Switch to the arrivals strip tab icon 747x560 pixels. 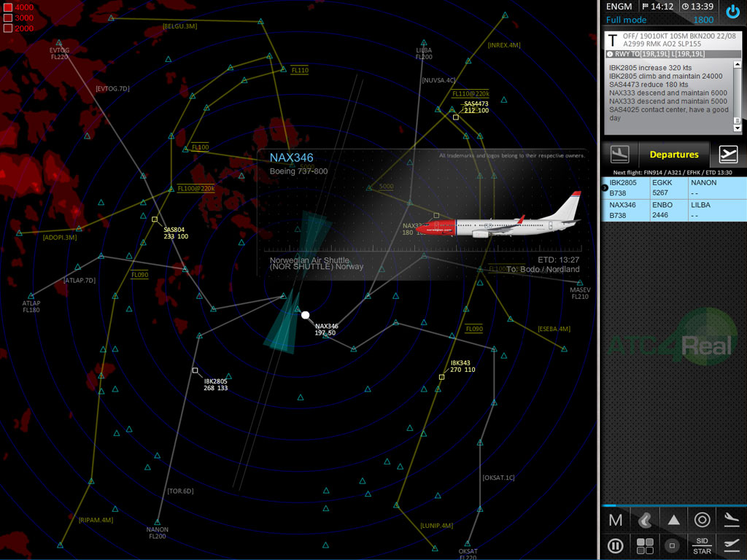click(x=620, y=154)
